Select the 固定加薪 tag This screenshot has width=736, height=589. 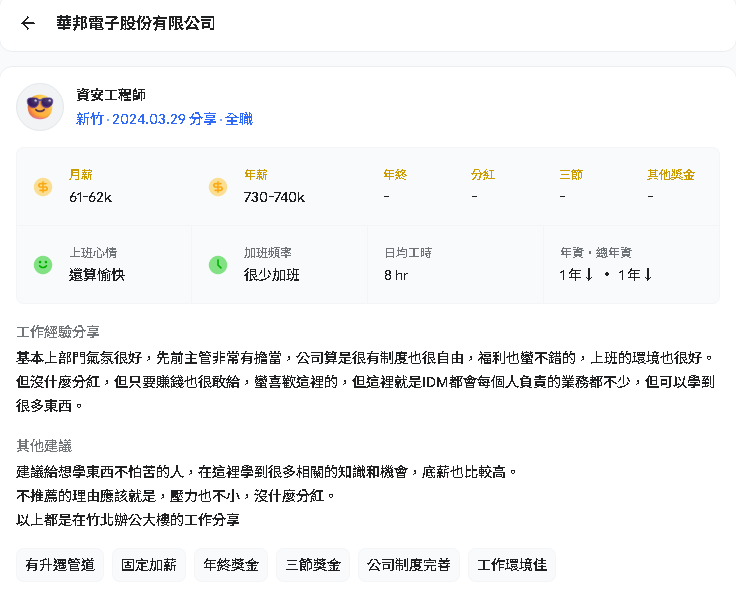pos(149,565)
